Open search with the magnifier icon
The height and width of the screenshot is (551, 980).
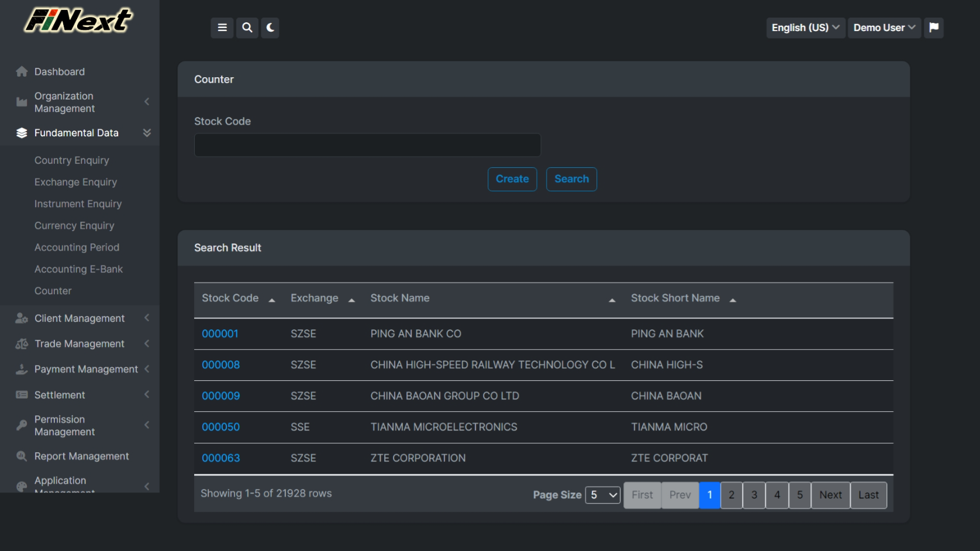(x=247, y=27)
